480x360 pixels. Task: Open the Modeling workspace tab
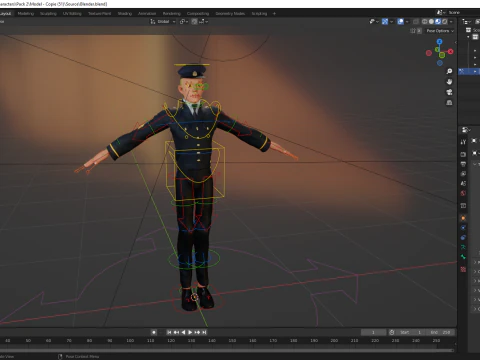pos(26,14)
